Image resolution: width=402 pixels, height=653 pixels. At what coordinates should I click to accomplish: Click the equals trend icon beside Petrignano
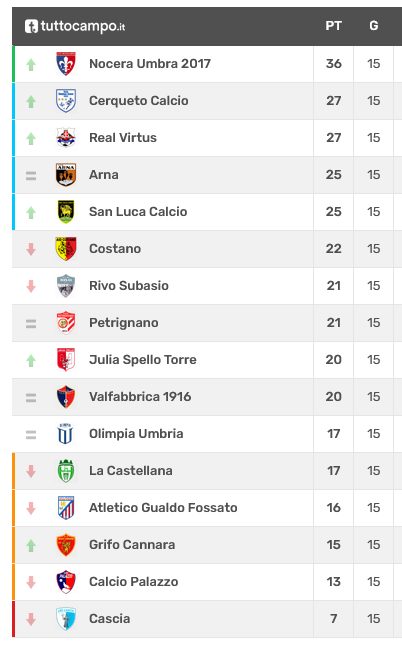click(x=31, y=323)
